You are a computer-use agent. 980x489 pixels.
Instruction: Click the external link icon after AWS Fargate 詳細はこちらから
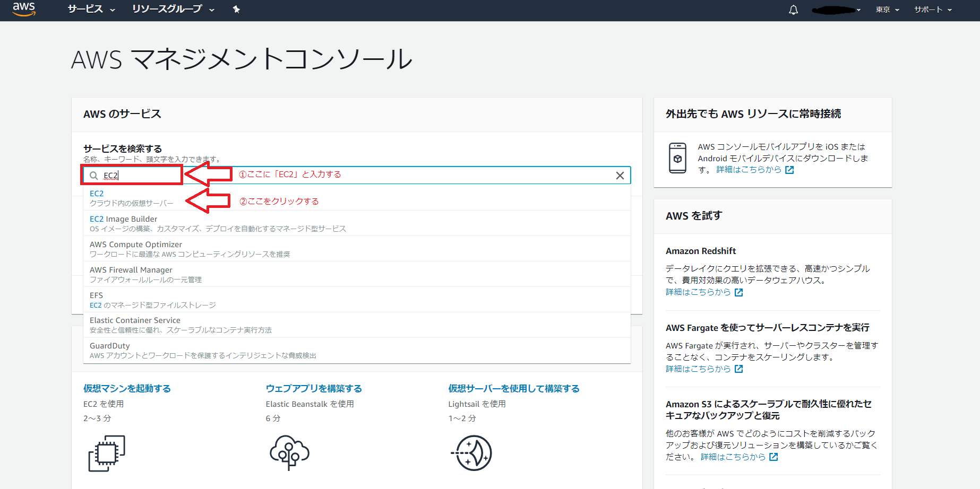click(x=739, y=369)
